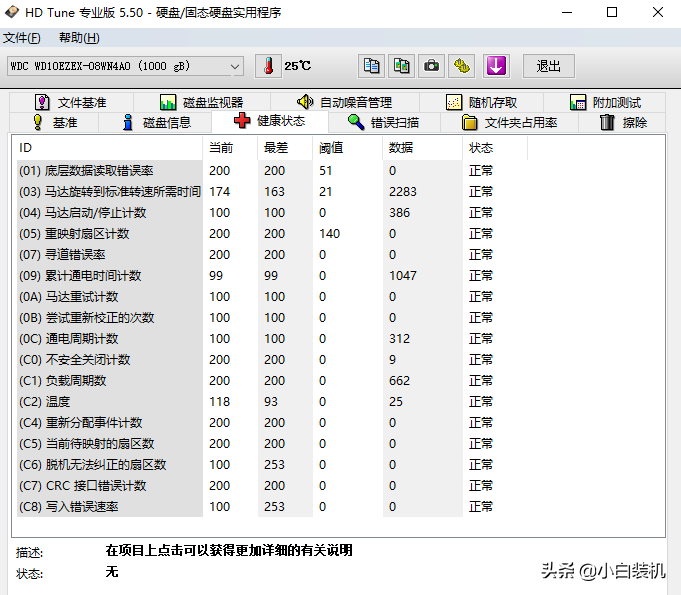Click the copy screenshot toolbar icon
The height and width of the screenshot is (595, 681).
pyautogui.click(x=401, y=66)
